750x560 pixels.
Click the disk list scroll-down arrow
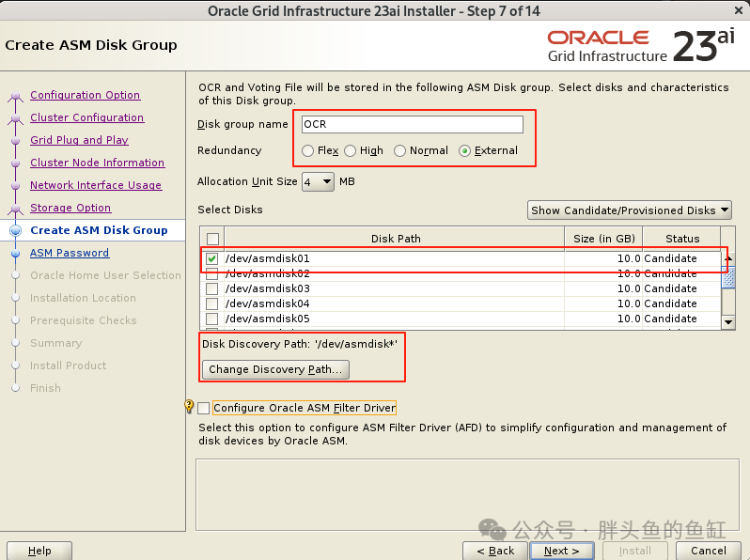click(x=728, y=322)
